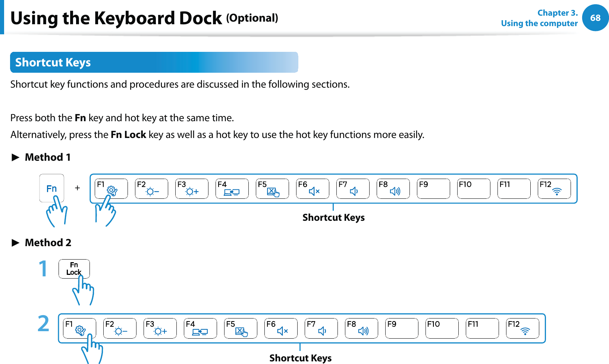The image size is (609, 364).
Task: Toggle the Fn Lock key in Method 2
Action: pyautogui.click(x=74, y=269)
